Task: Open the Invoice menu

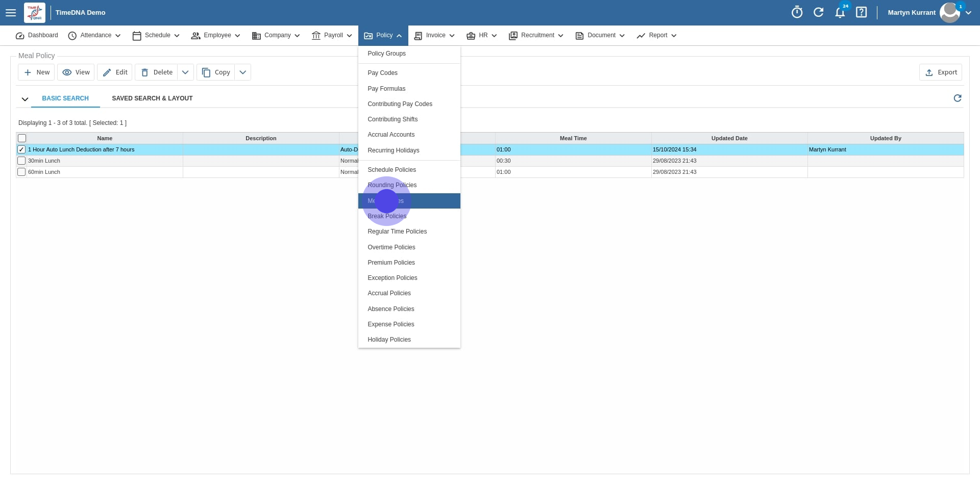Action: [434, 35]
